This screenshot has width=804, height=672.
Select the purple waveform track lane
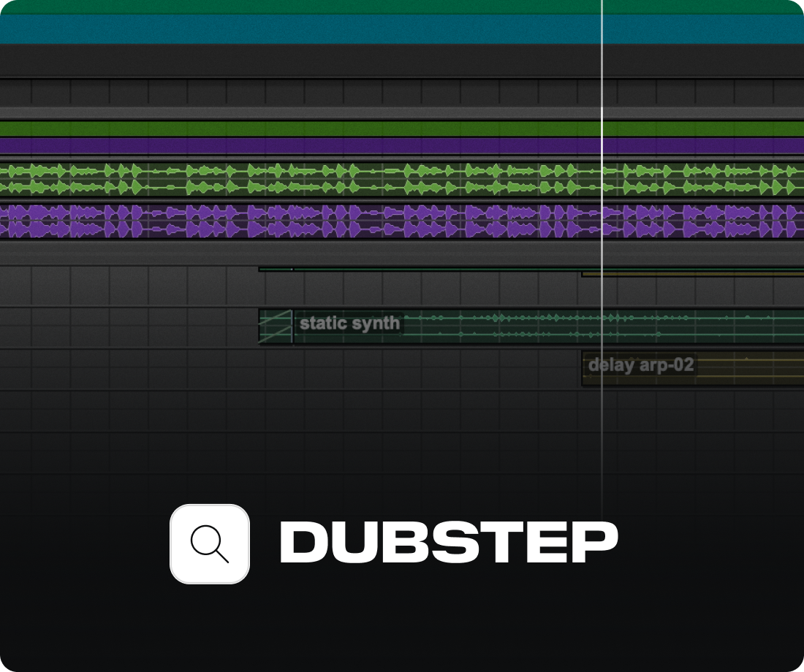point(292,219)
